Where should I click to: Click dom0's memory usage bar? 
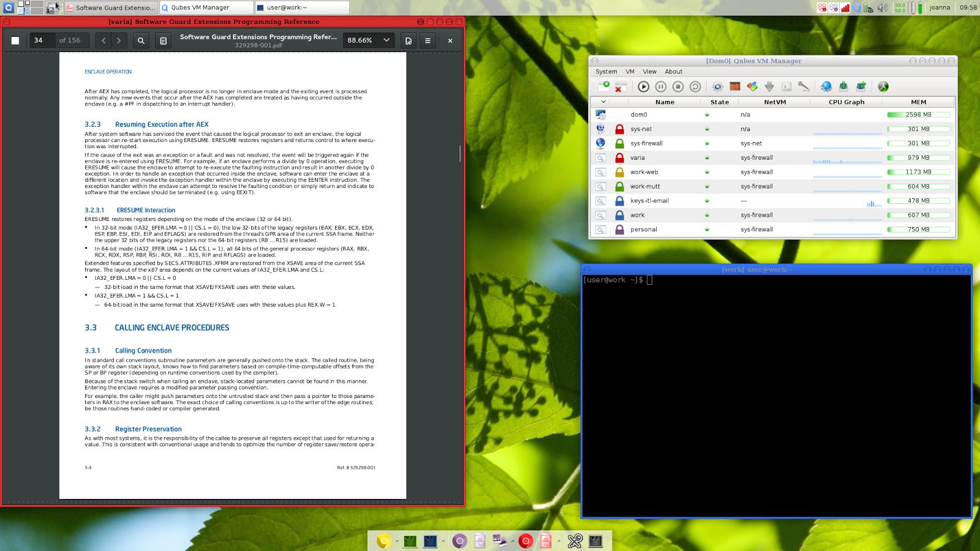coord(918,114)
